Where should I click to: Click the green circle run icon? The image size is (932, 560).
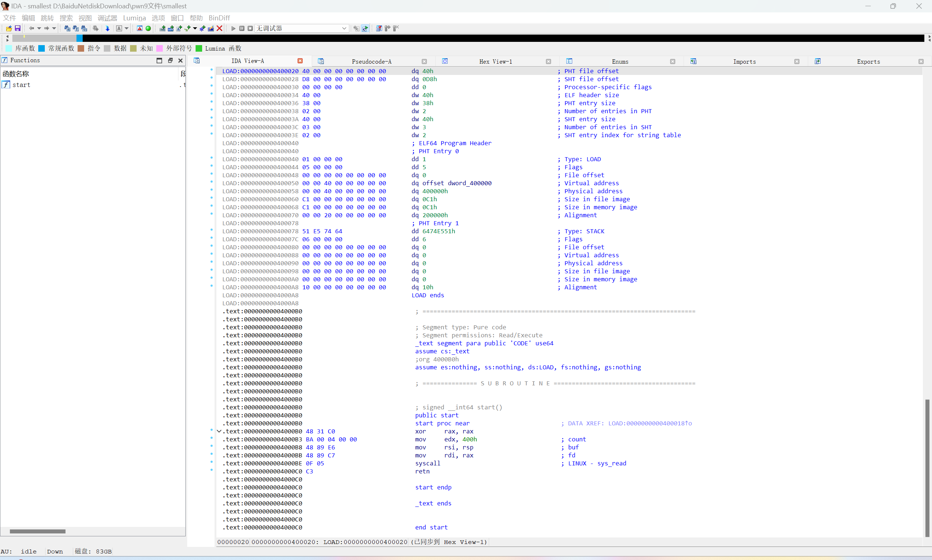coord(148,28)
